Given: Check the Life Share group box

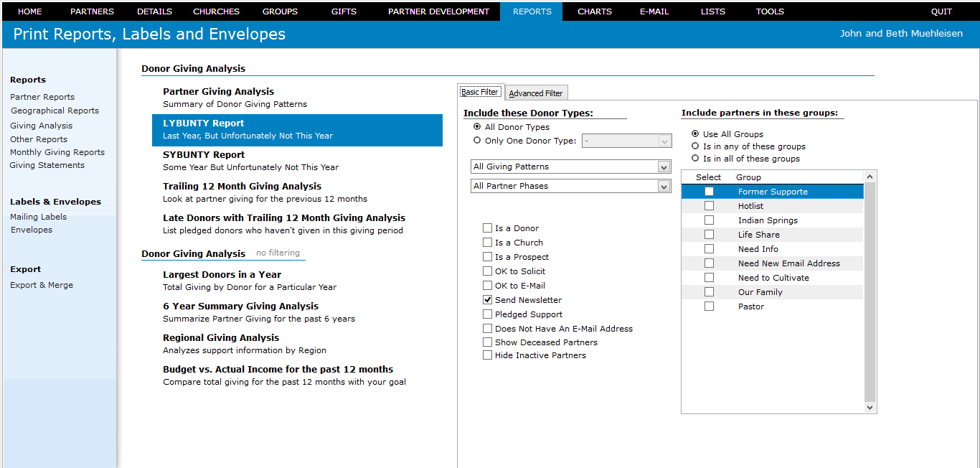Looking at the screenshot, I should 709,235.
